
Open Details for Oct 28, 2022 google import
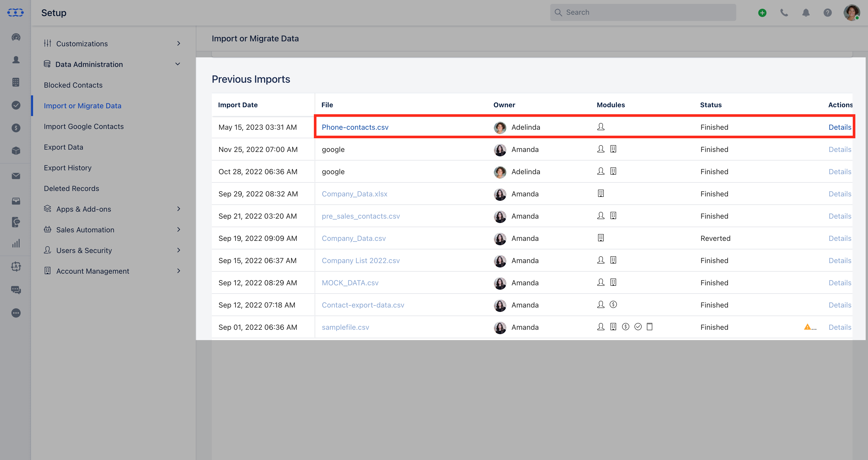[840, 172]
